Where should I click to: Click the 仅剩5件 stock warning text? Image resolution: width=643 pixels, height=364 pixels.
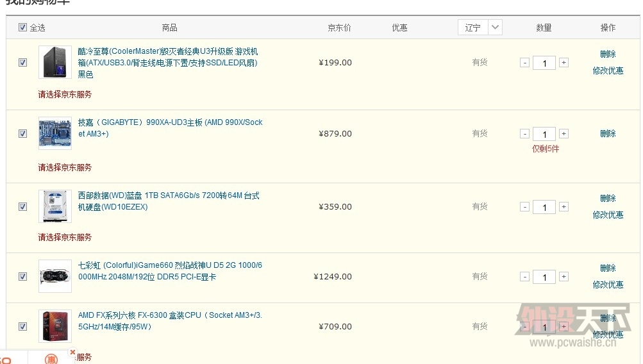pyautogui.click(x=546, y=149)
